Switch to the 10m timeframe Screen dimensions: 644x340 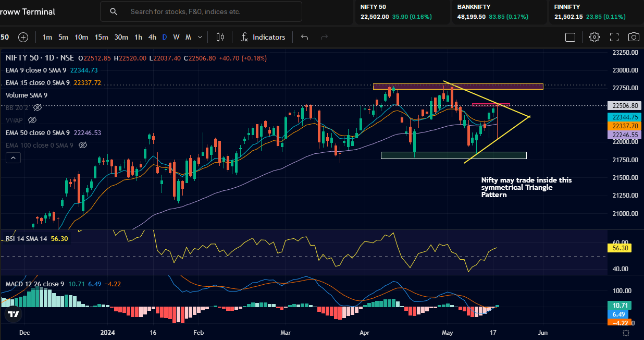coord(81,37)
